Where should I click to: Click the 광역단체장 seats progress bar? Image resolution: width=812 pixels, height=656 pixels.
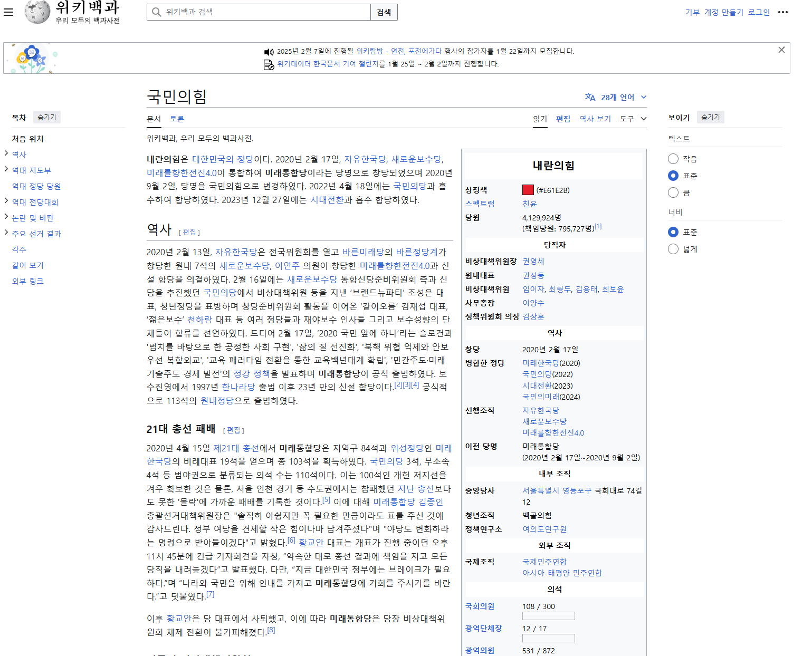[x=548, y=638]
